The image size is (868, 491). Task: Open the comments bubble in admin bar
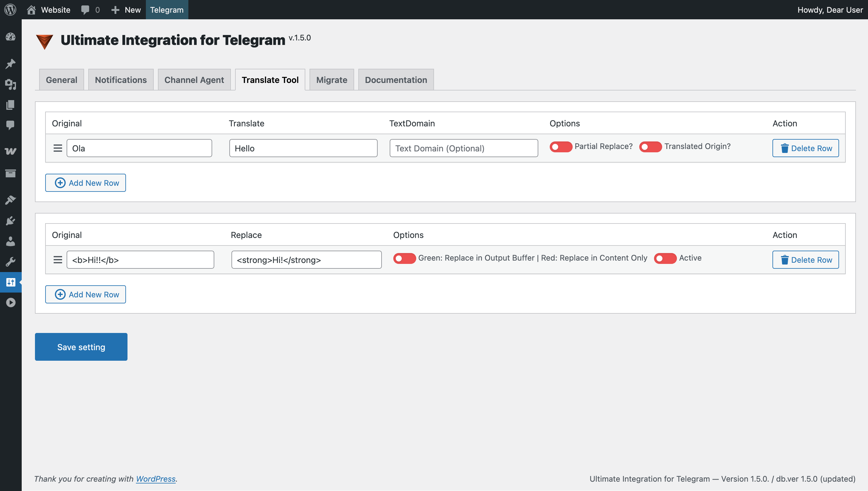[90, 10]
